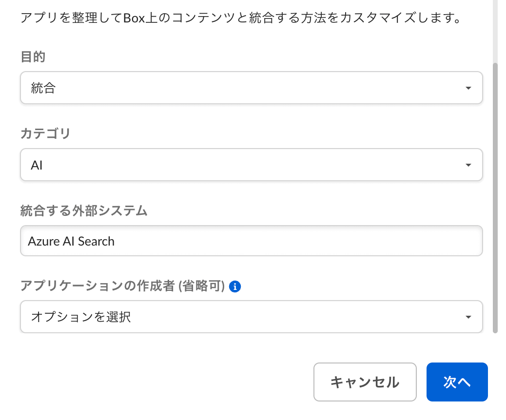Click the AI value in カテゴリ field

[37, 165]
